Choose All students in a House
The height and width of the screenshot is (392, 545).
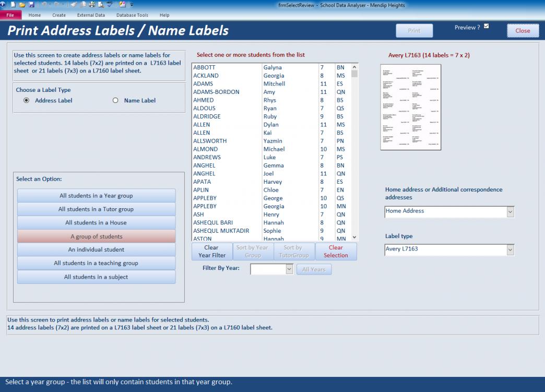coord(96,223)
